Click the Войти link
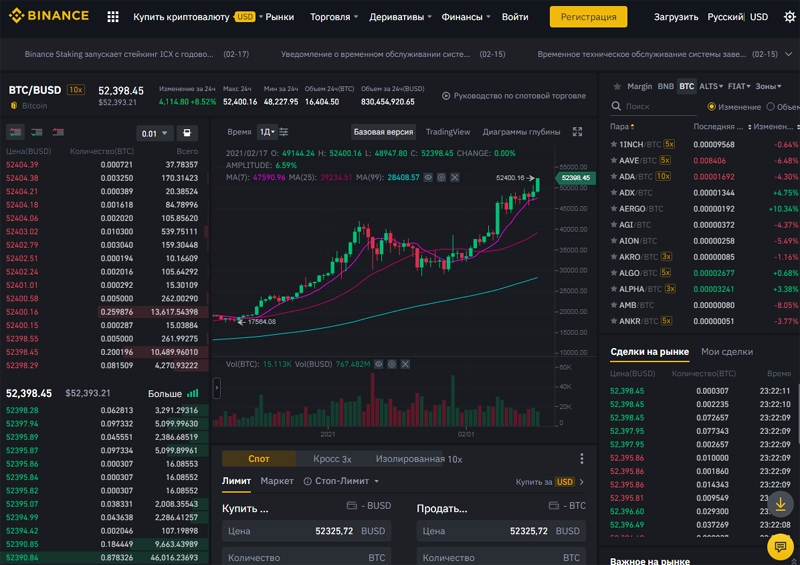800x565 pixels. 515,17
